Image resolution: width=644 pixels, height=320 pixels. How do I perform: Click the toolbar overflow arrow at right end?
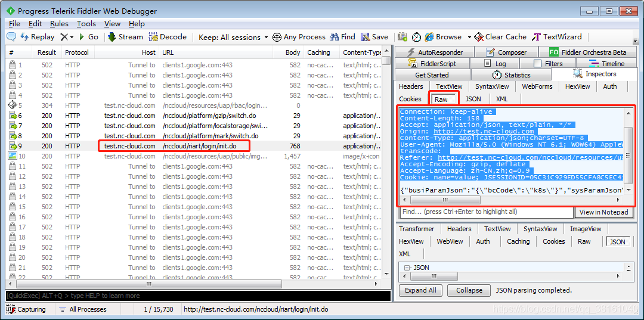635,41
